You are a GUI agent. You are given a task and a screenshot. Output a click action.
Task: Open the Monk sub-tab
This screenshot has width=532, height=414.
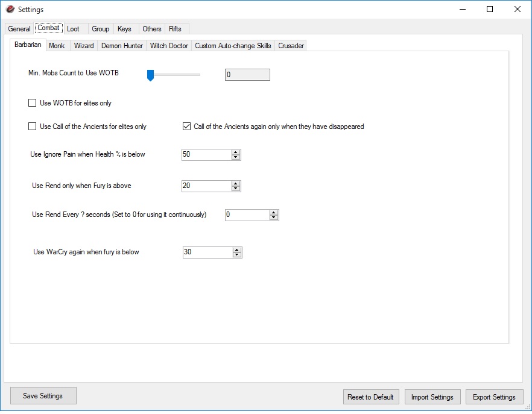pos(57,46)
